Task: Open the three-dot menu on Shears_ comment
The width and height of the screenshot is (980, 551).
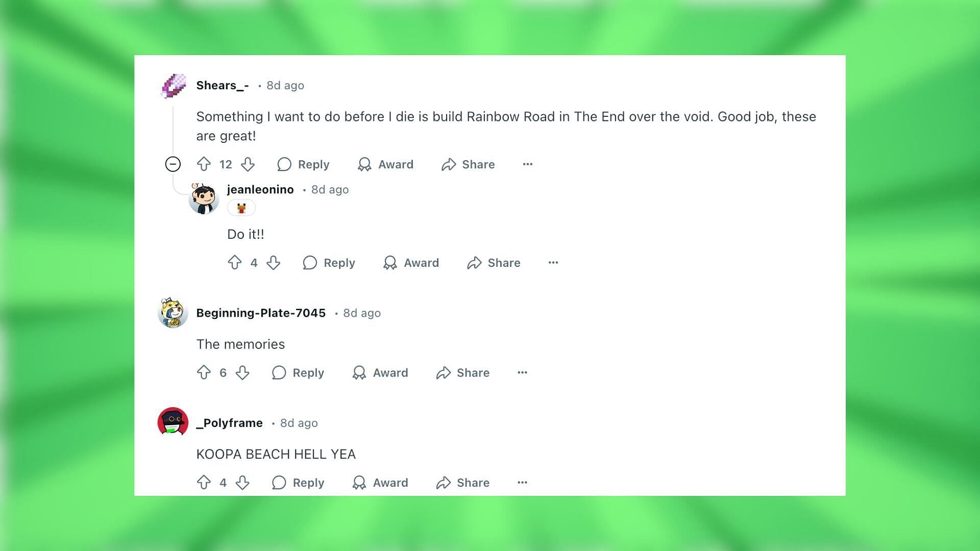Action: [527, 164]
